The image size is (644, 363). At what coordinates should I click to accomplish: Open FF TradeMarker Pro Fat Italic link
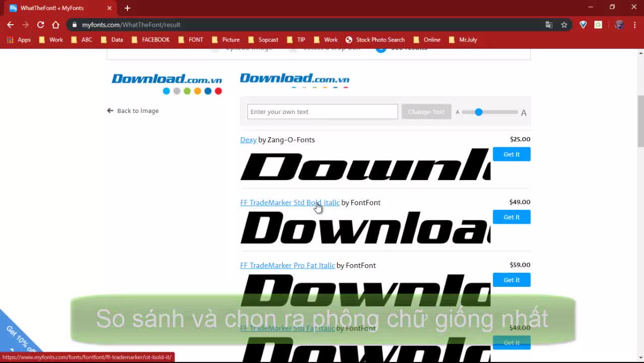tap(287, 265)
